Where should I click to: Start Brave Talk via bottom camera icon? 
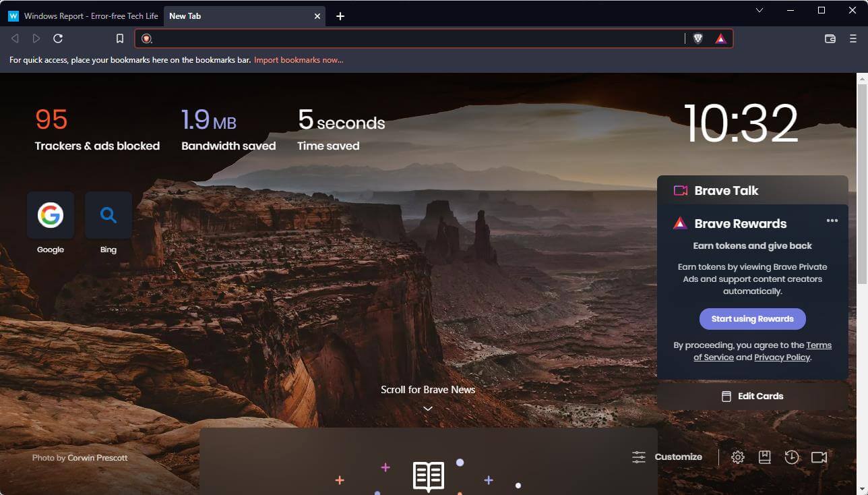point(819,457)
